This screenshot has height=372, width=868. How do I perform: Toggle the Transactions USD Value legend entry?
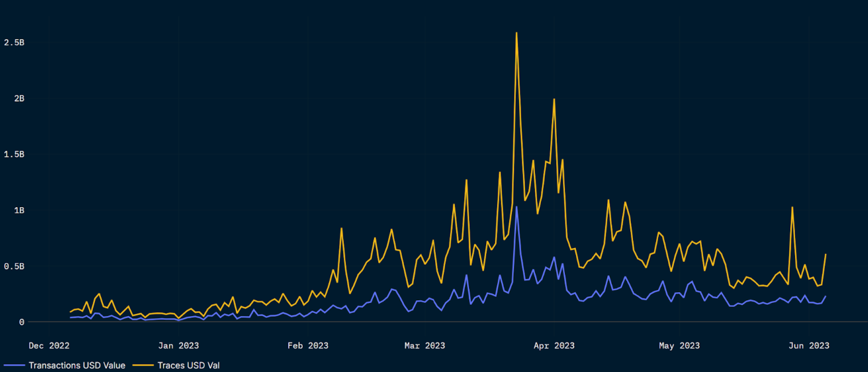pos(65,365)
